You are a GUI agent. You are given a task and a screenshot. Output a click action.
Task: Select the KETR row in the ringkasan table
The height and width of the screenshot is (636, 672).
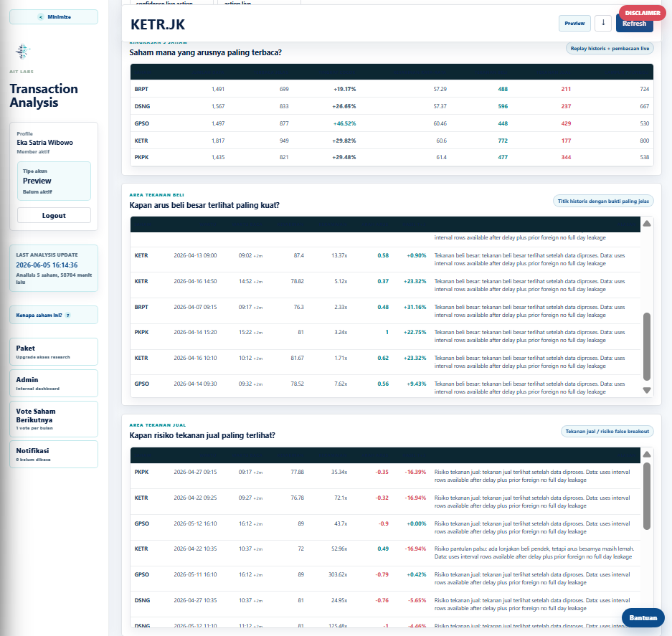point(392,141)
